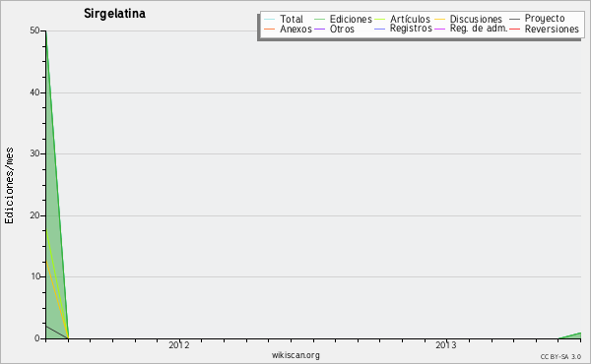The width and height of the screenshot is (591, 364).
Task: Click the wikiscan.org link text
Action: coord(295,355)
